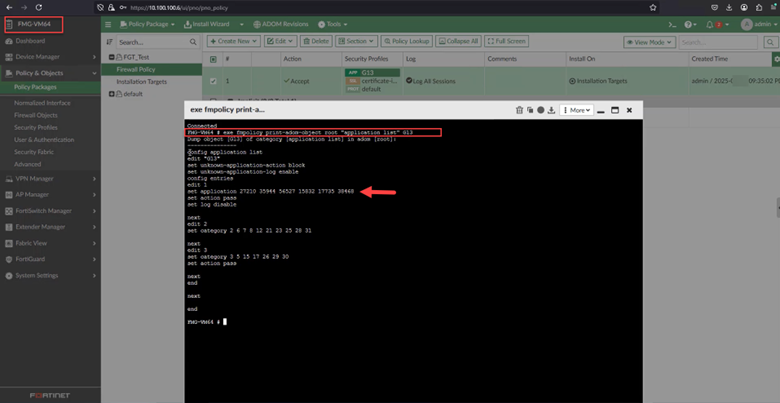Open Firewall Objects
This screenshot has width=780, height=403.
pyautogui.click(x=36, y=115)
